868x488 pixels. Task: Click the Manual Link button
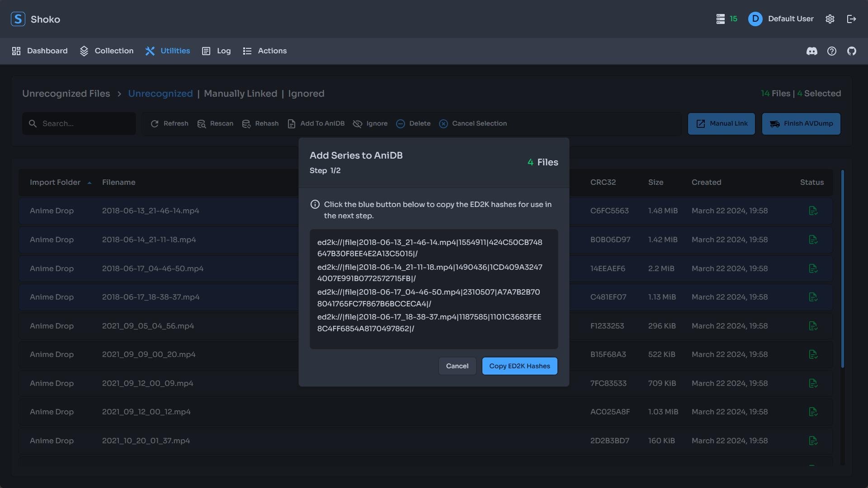click(x=722, y=124)
